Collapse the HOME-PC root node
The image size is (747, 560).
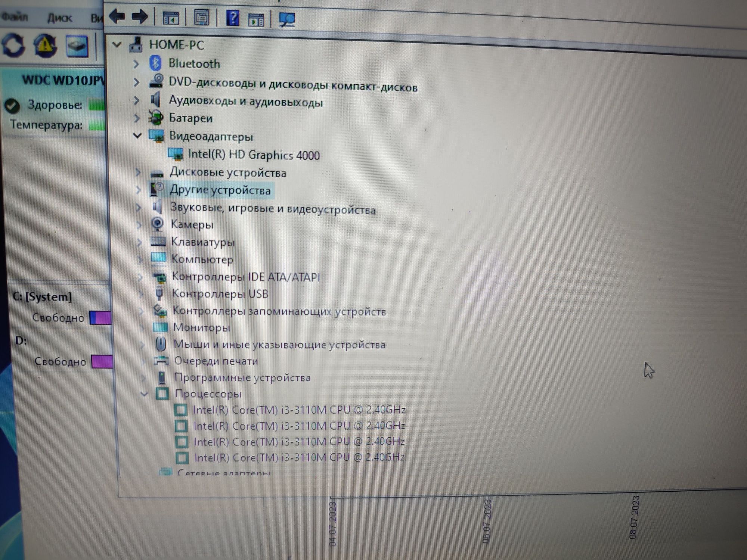(x=117, y=45)
